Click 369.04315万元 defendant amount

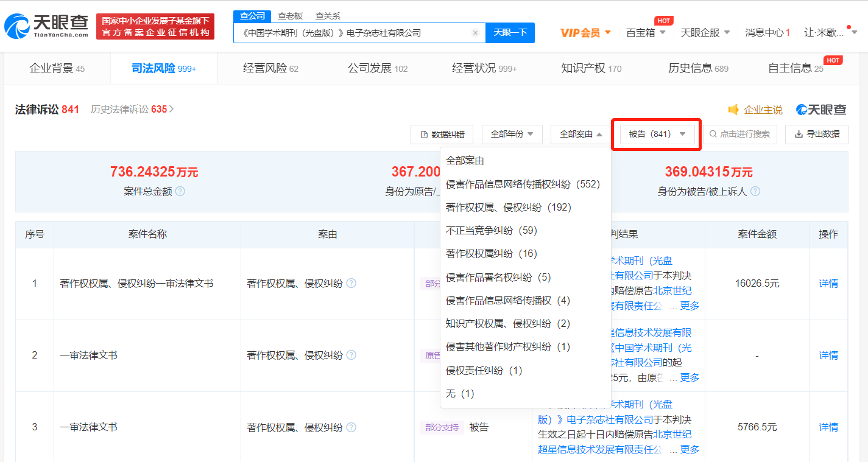(708, 172)
